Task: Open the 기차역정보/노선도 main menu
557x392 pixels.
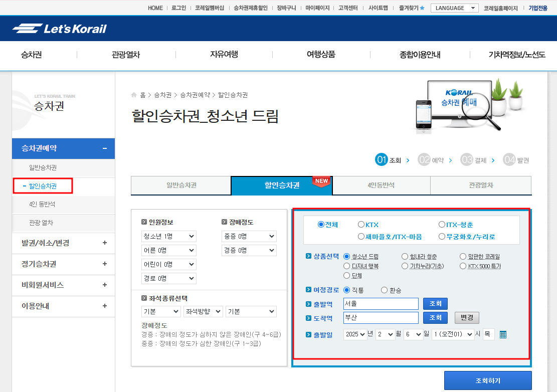Action: (517, 55)
